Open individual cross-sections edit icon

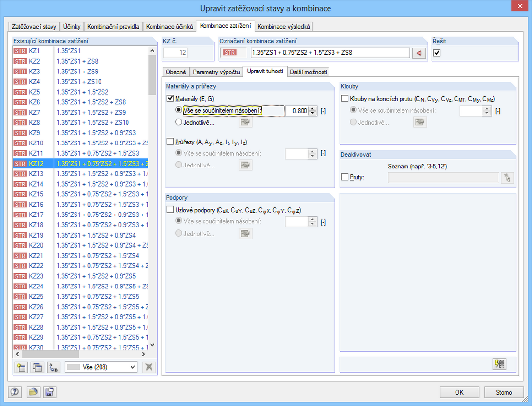pos(245,165)
